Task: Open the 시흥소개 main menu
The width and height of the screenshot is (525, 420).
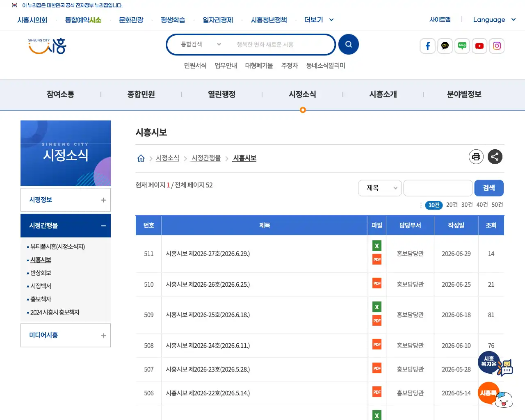Action: click(383, 94)
